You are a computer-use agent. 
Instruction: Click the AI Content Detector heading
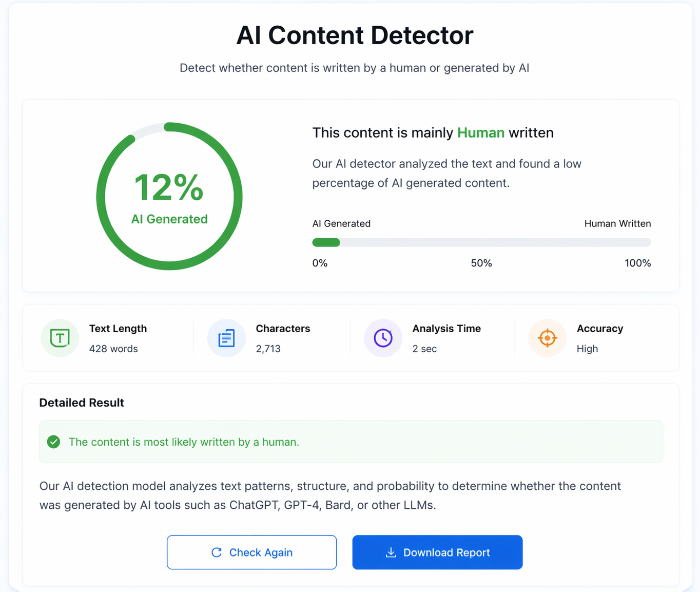click(355, 35)
